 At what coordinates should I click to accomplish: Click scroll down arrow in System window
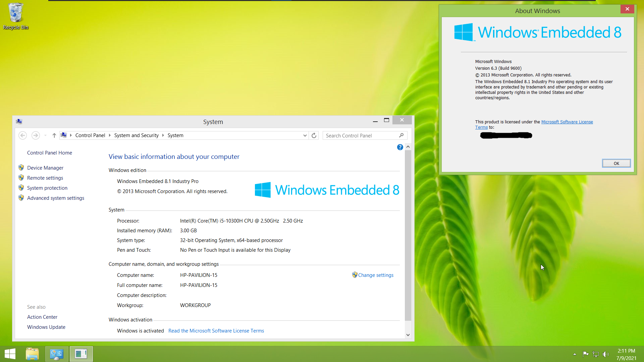click(x=408, y=335)
